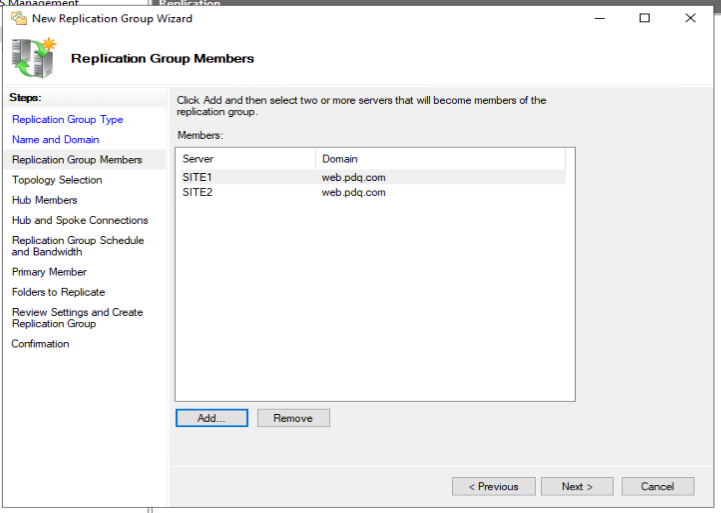Screen dimensions: 721x513
Task: Select Topology Selection step in sidebar
Action: (57, 180)
